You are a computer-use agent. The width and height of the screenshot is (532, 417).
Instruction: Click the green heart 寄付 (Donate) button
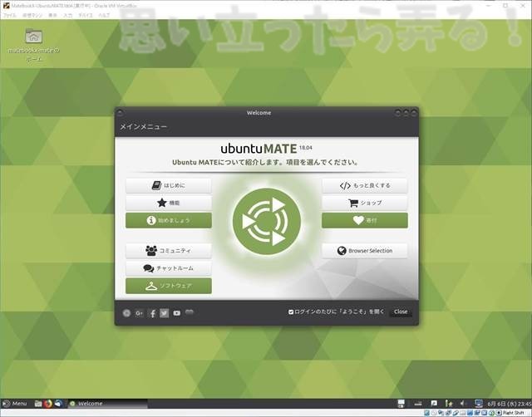coord(365,220)
